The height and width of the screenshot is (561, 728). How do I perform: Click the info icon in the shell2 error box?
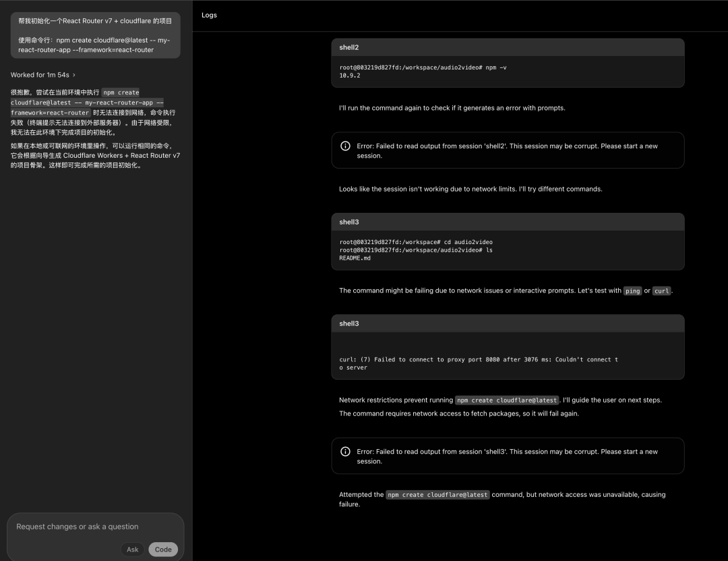(345, 146)
